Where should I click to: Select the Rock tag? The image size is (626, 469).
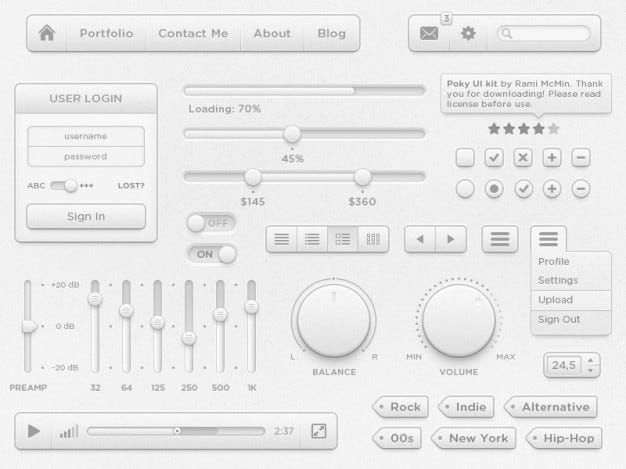[x=400, y=407]
